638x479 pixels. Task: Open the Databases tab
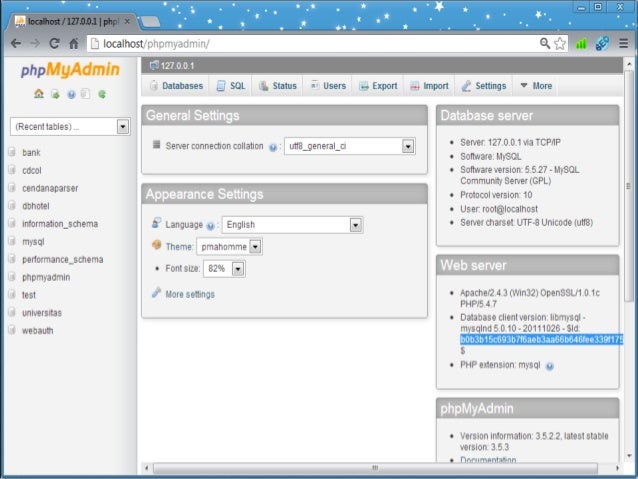[177, 85]
